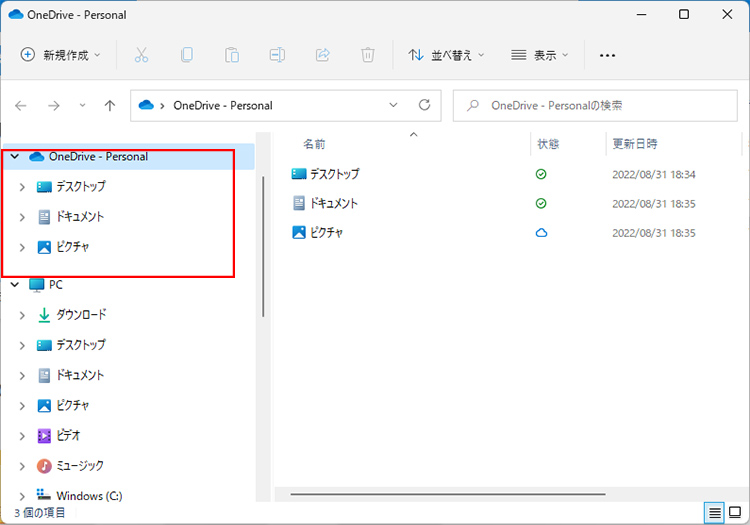
Task: Click the Cut scissors icon in toolbar
Action: point(141,55)
